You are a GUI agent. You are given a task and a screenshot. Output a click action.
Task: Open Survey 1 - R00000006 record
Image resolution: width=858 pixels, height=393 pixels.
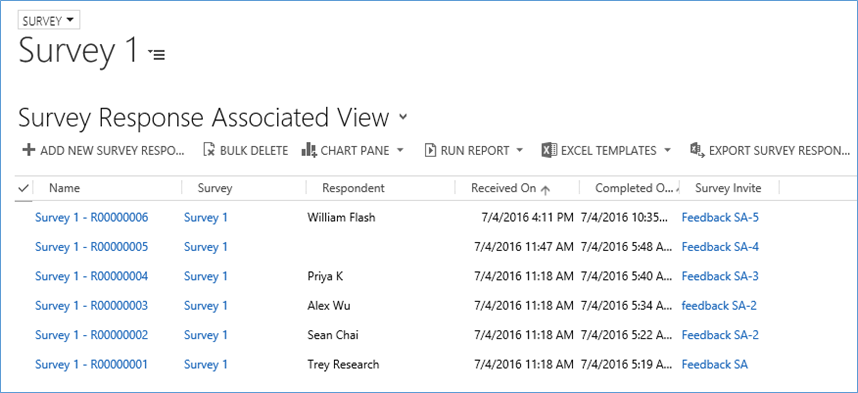tap(91, 217)
